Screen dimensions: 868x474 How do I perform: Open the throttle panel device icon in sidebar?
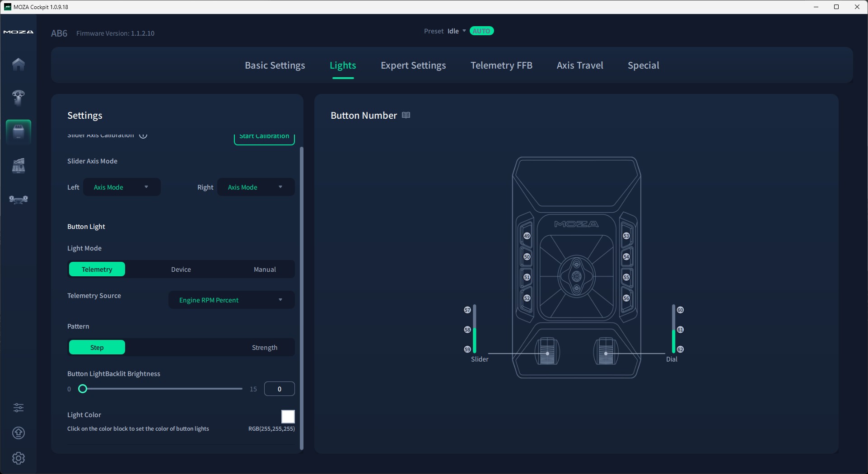[19, 166]
